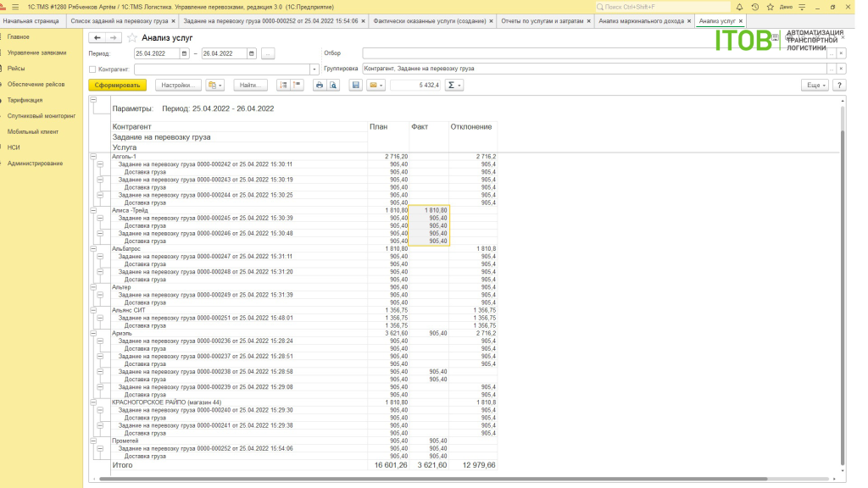Open the Контрагент dropdown list
Image resolution: width=868 pixels, height=488 pixels.
(314, 69)
